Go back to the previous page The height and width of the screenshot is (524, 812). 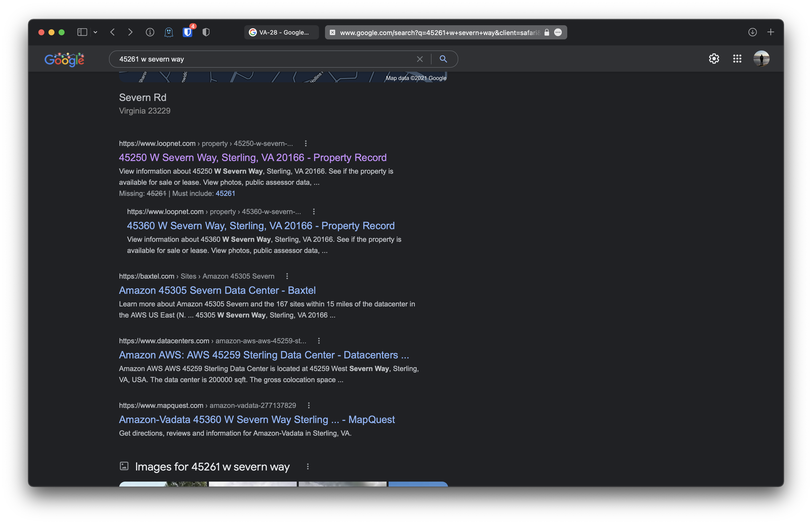coord(113,32)
